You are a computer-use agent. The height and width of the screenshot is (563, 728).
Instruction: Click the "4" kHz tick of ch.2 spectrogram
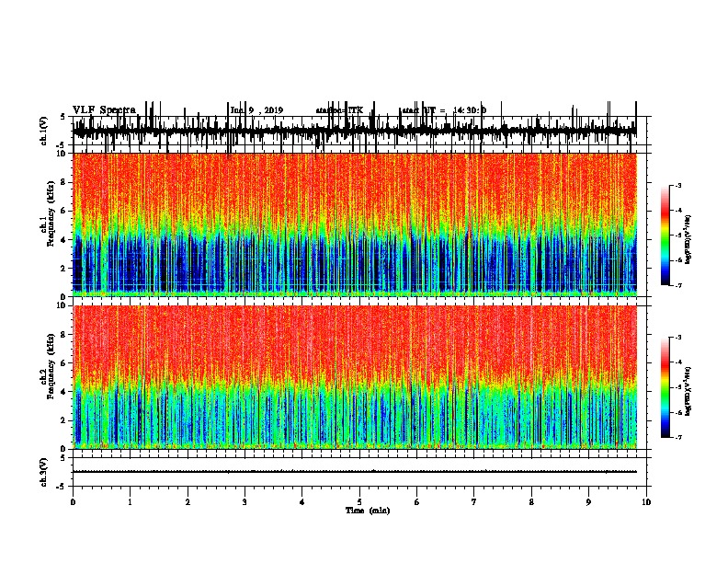64,392
